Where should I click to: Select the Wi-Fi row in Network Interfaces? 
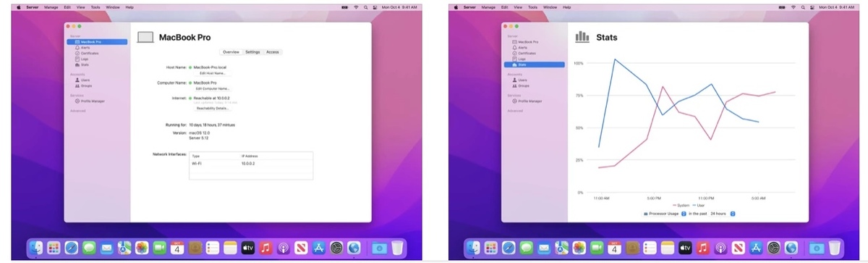coord(251,164)
